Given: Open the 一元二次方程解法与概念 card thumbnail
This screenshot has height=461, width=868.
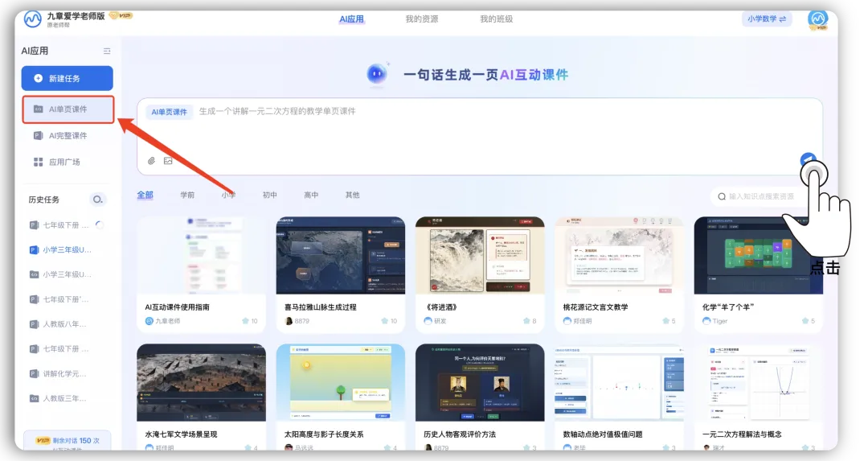Looking at the screenshot, I should [759, 382].
